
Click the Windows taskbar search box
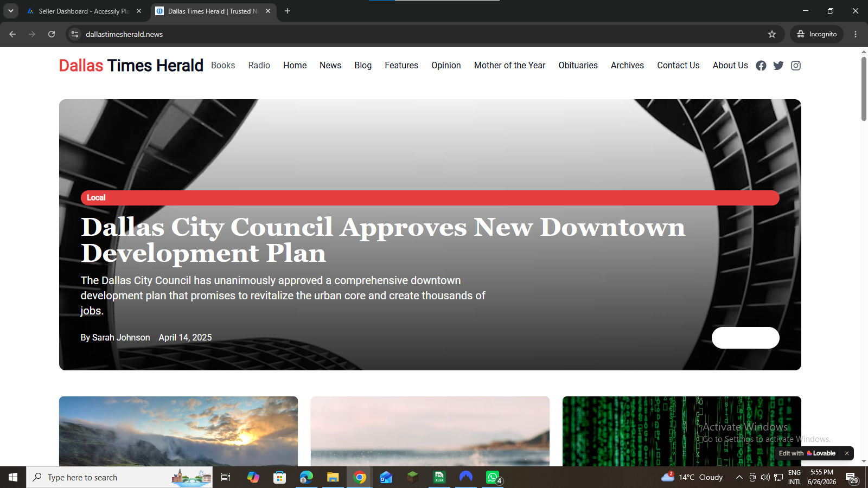click(119, 477)
